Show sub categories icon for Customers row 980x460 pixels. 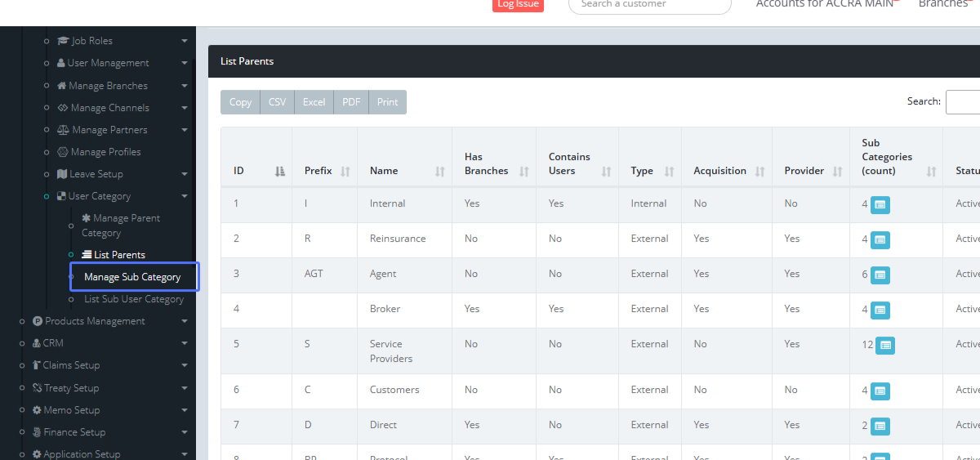[880, 391]
